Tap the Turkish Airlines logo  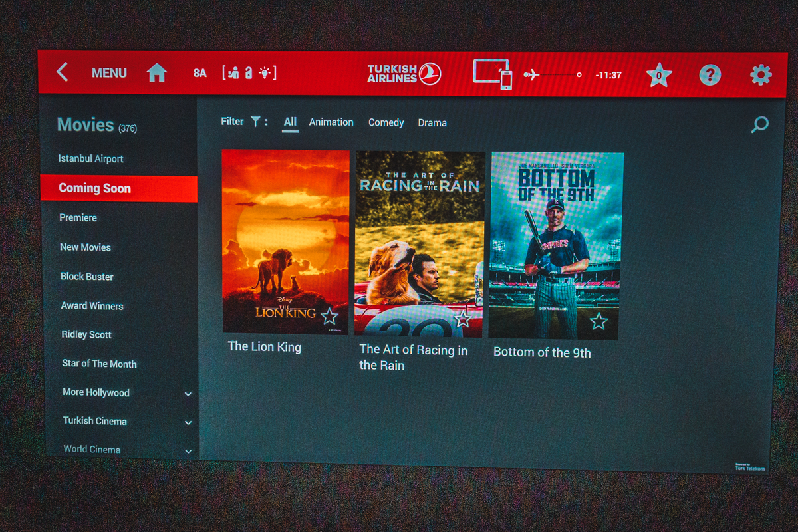click(x=404, y=73)
